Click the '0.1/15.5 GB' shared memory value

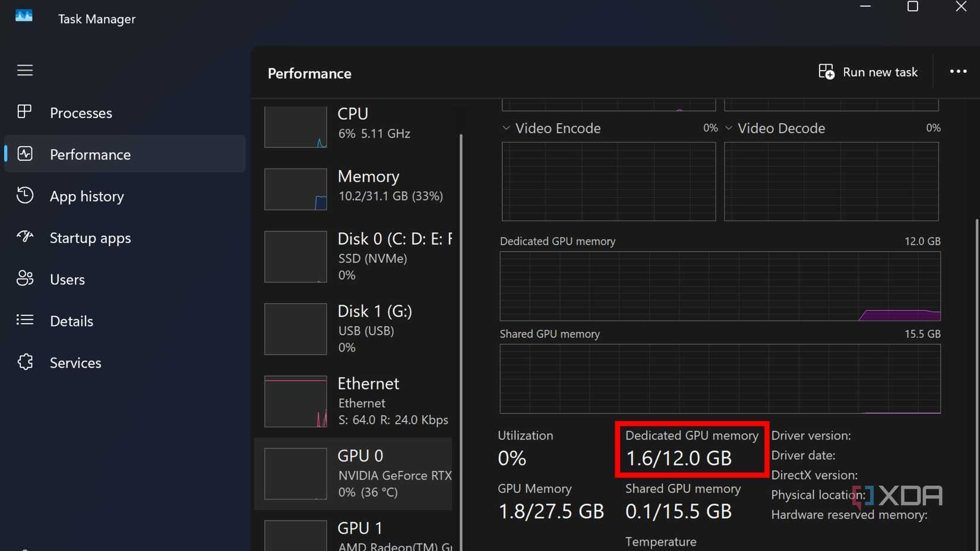pyautogui.click(x=678, y=511)
